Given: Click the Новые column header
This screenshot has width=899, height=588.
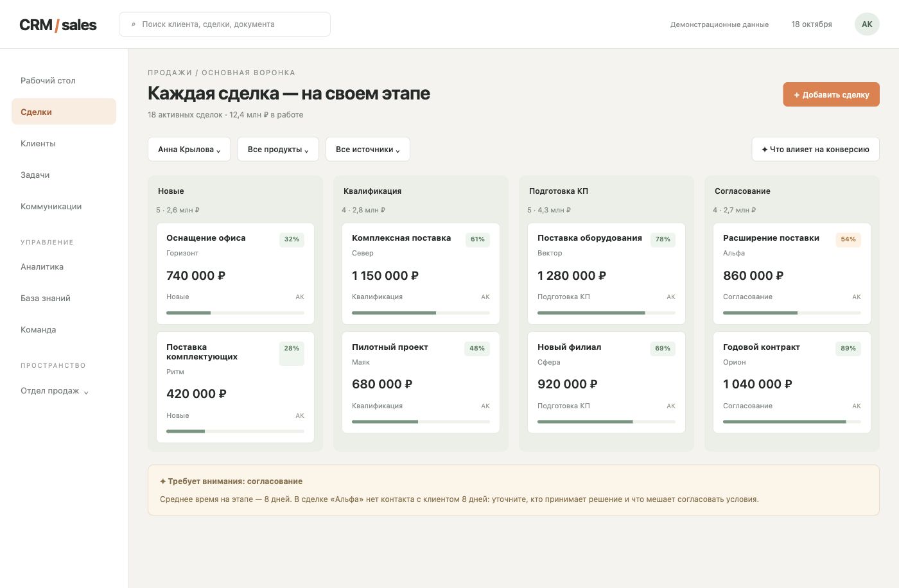Looking at the screenshot, I should click(171, 191).
